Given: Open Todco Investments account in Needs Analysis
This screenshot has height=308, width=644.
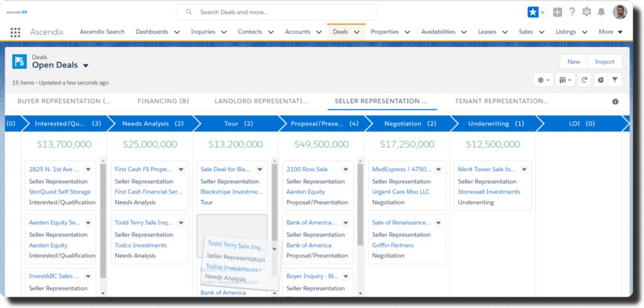Looking at the screenshot, I should pos(140,245).
